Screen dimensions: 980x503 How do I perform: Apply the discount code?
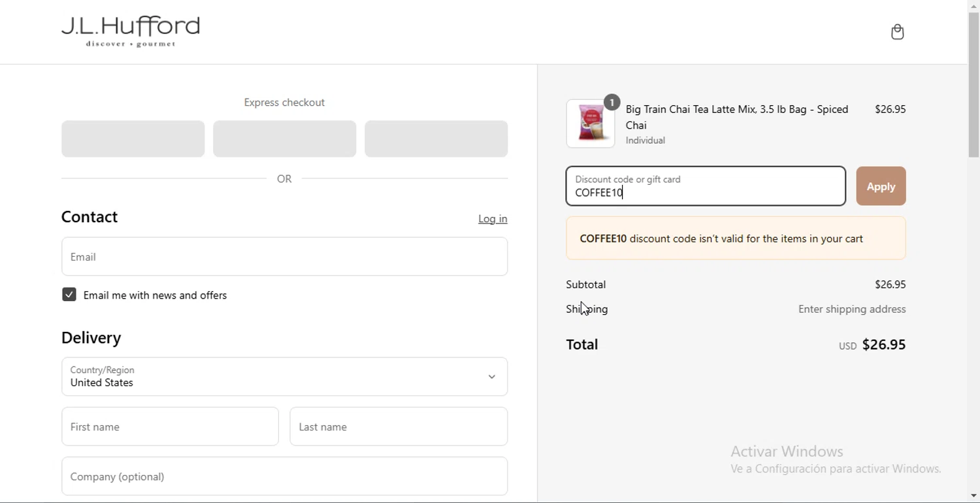coord(881,186)
